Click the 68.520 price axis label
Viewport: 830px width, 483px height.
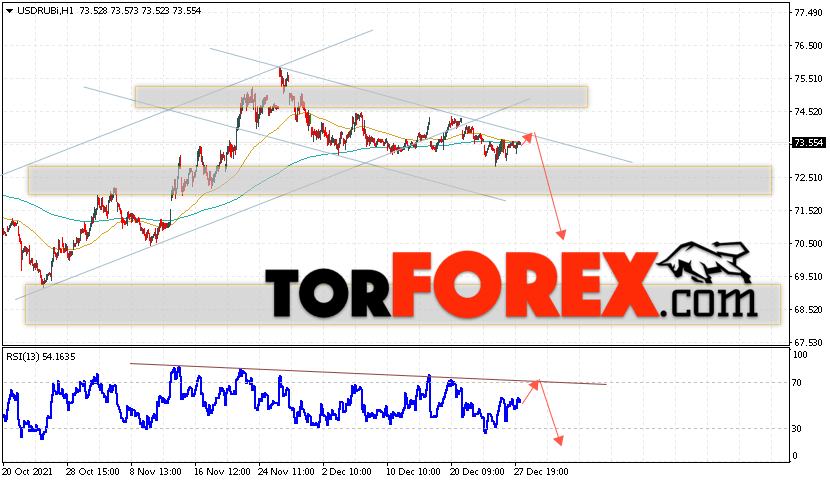[808, 310]
